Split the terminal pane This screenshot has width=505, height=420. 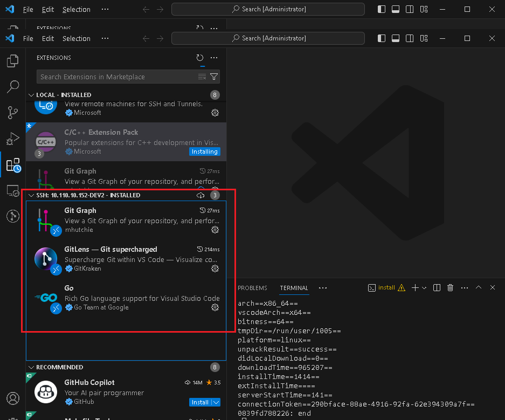[x=437, y=288]
